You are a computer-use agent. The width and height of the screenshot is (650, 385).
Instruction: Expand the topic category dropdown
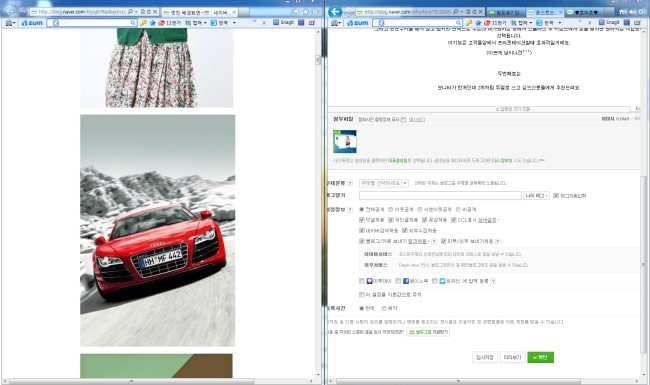(384, 183)
